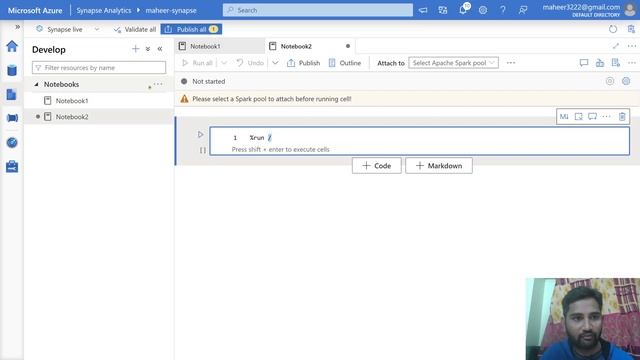Screen dimensions: 640x360
Task: Open the tab bar ellipsis menu
Action: 631,46
